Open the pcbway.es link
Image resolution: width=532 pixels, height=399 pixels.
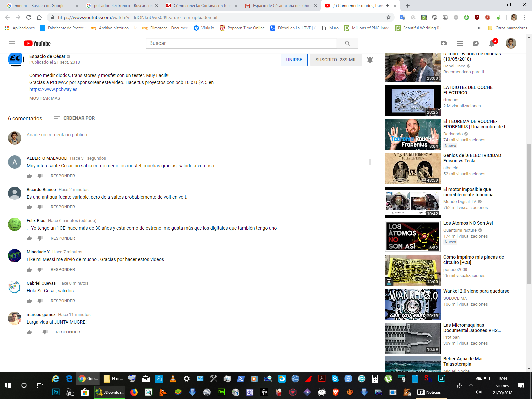[x=53, y=89]
